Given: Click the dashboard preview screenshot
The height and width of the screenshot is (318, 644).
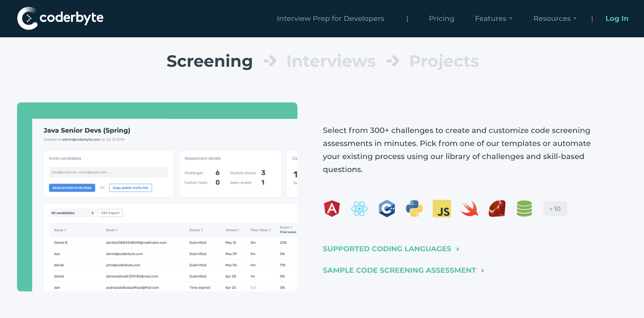Looking at the screenshot, I should pyautogui.click(x=157, y=197).
